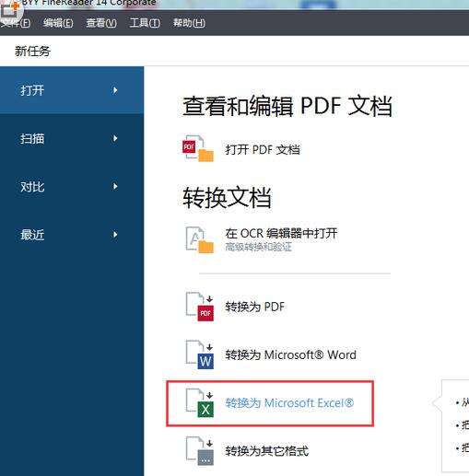Open the 工具(T) menu

click(x=145, y=23)
